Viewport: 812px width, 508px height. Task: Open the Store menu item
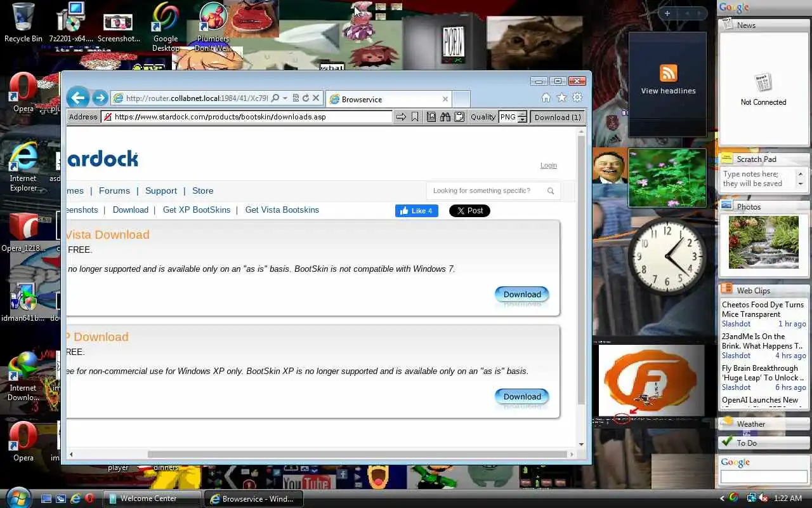203,190
